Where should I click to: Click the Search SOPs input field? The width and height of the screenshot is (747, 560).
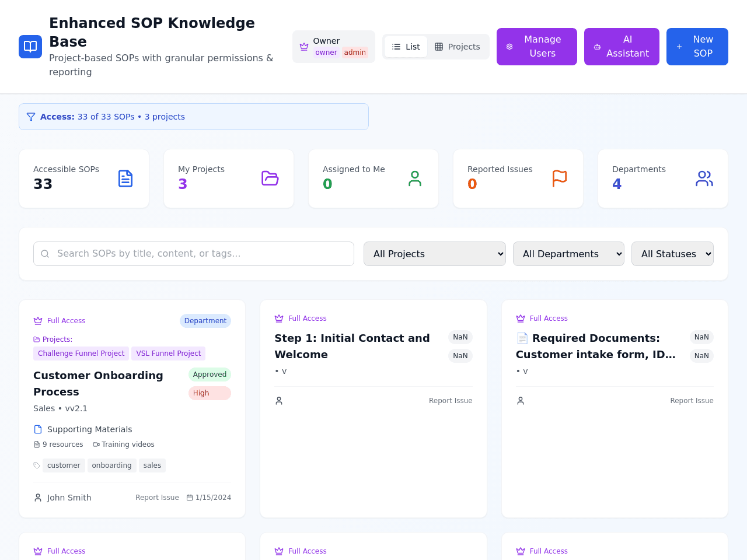pos(194,254)
